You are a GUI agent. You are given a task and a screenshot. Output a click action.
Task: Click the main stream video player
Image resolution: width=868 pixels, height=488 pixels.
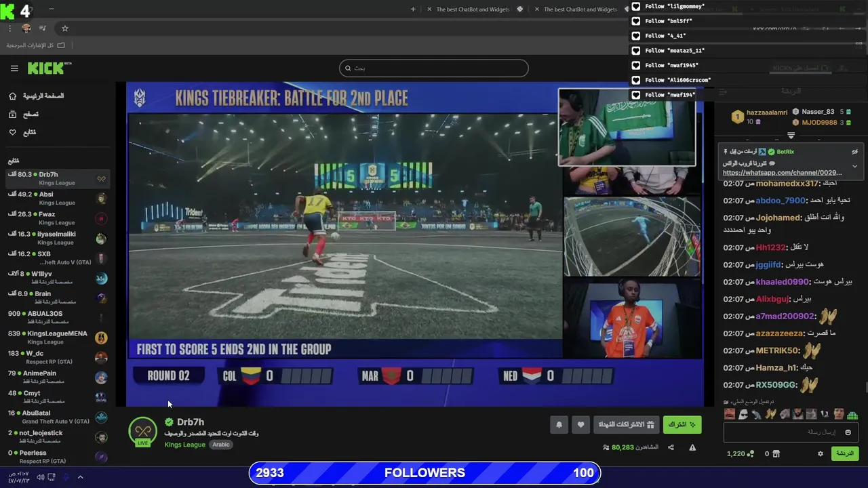click(414, 244)
